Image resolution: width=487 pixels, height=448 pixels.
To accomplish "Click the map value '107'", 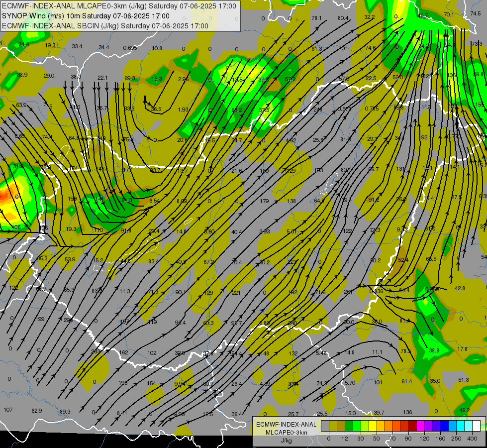I will pyautogui.click(x=8, y=410).
